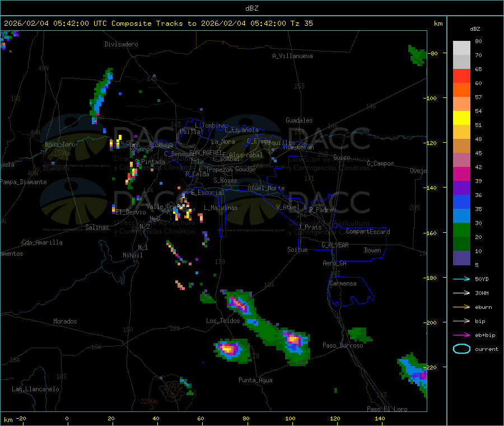504x426 pixels.
Task: Select the purple swatch above 36
Action: click(461, 188)
